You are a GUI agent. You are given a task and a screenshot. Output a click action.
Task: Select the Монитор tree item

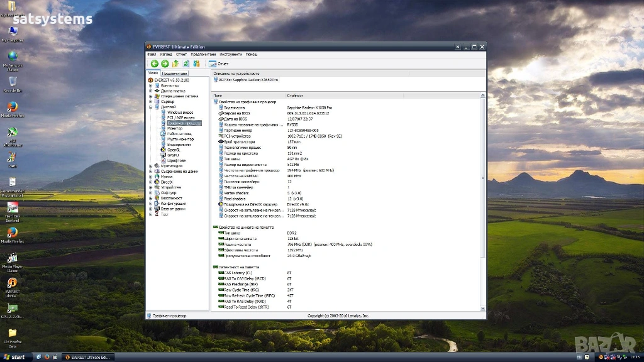[x=174, y=128]
